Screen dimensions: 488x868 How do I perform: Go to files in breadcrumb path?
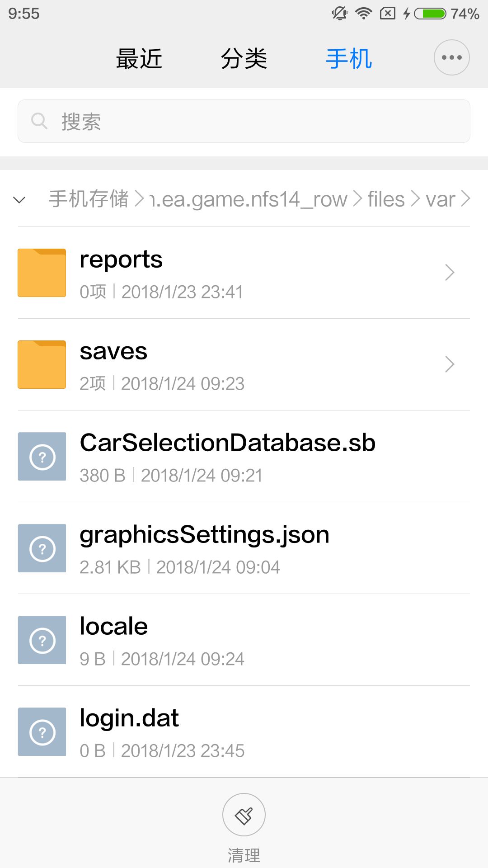tap(386, 199)
